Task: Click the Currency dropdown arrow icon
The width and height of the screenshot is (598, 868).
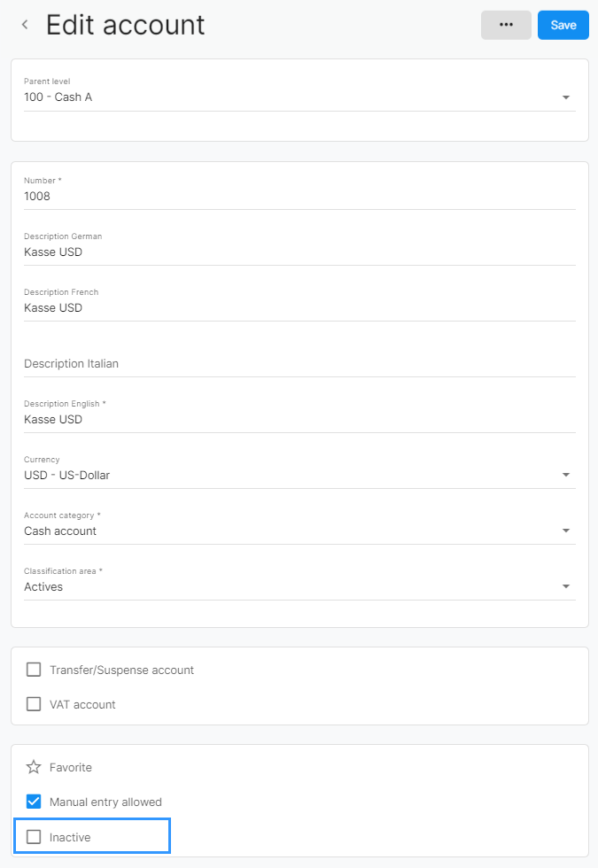Action: (x=566, y=475)
